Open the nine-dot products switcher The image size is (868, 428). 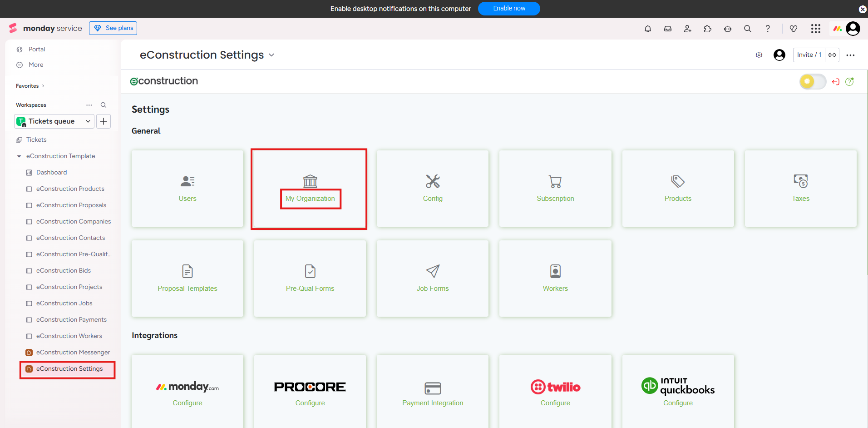[x=816, y=29]
